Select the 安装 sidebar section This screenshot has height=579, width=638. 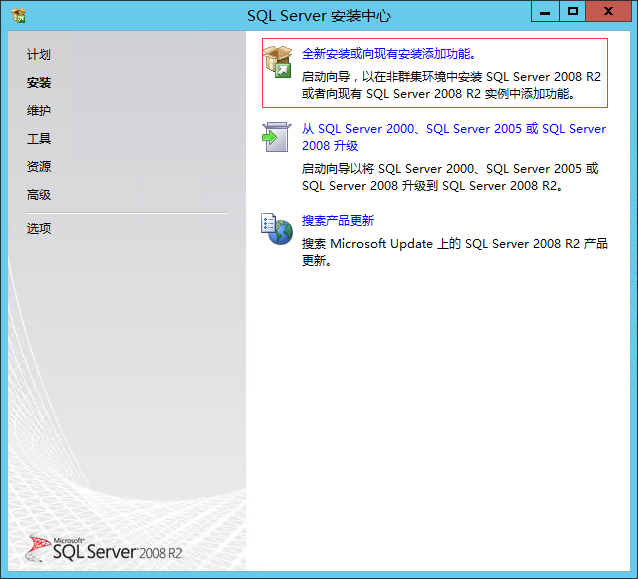tap(39, 83)
